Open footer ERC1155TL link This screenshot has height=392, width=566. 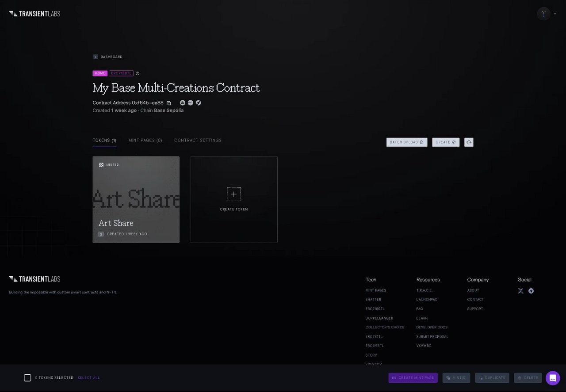point(375,346)
